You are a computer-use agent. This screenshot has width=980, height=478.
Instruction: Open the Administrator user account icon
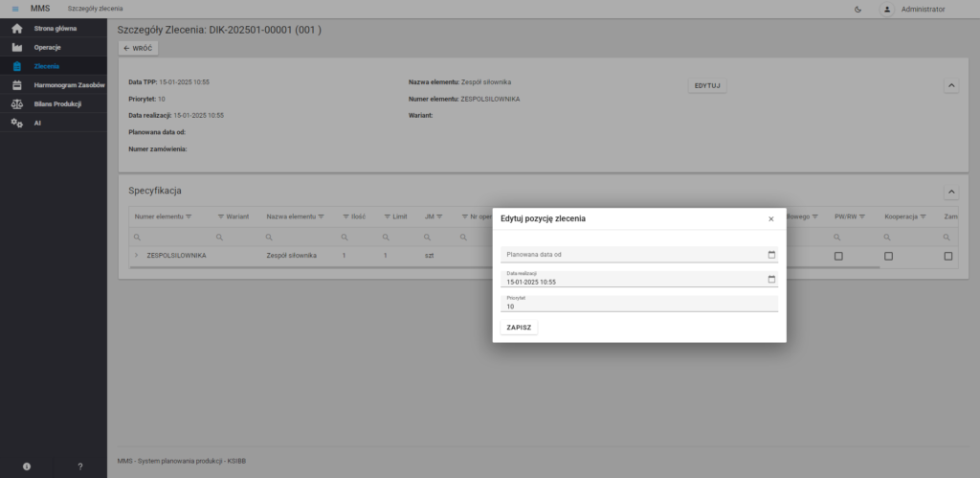tap(886, 9)
